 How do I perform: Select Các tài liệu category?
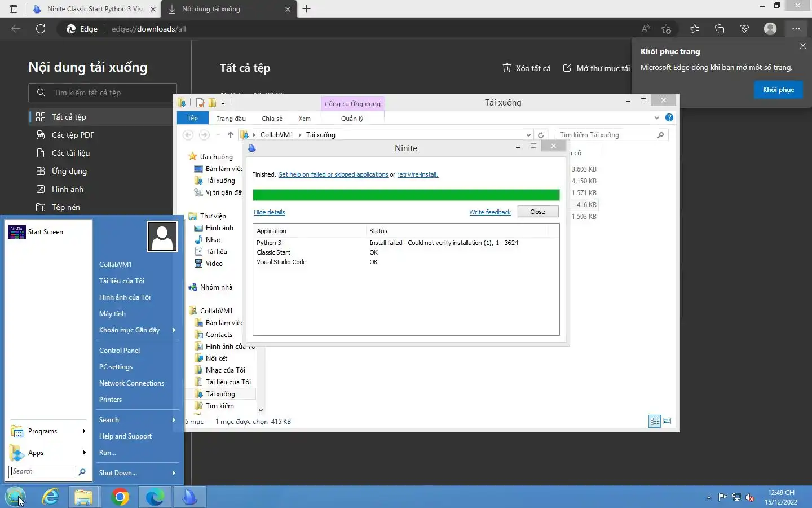(x=101, y=153)
